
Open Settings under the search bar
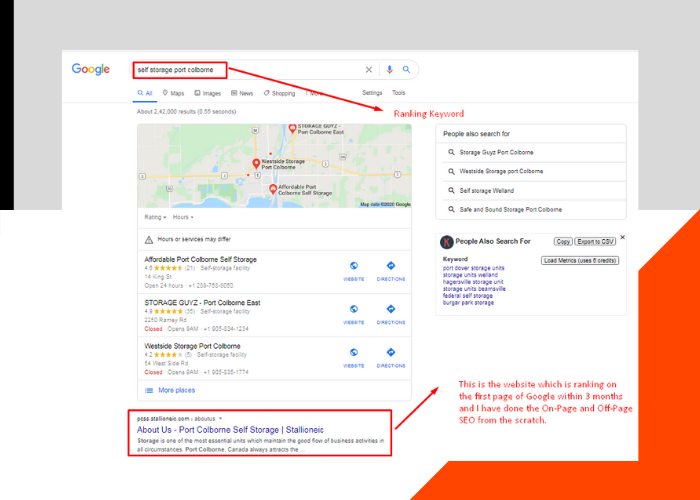point(372,93)
